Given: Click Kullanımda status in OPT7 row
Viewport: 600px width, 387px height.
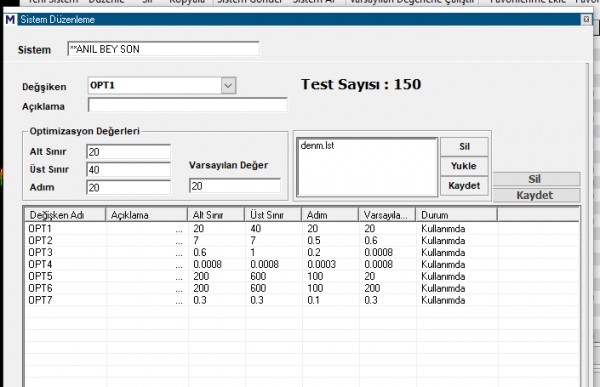Looking at the screenshot, I should [x=443, y=300].
